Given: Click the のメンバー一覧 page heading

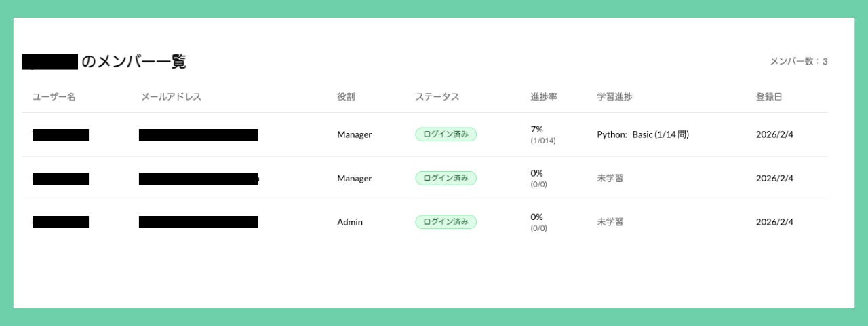Looking at the screenshot, I should (134, 62).
